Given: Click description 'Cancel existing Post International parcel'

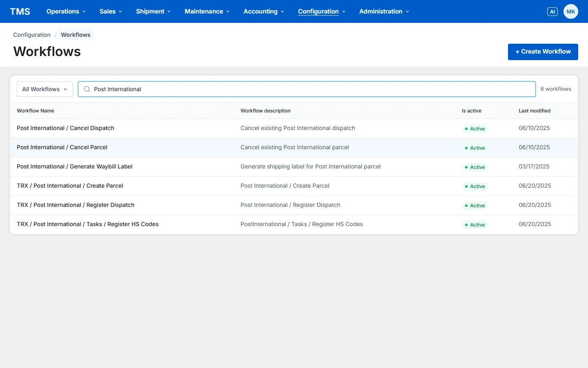Looking at the screenshot, I should coord(295,148).
